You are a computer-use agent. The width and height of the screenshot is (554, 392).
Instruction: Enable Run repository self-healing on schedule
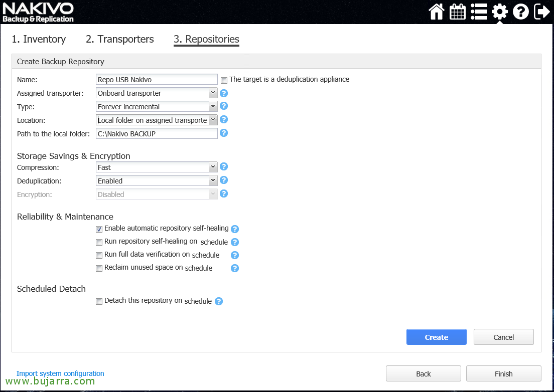[99, 243]
